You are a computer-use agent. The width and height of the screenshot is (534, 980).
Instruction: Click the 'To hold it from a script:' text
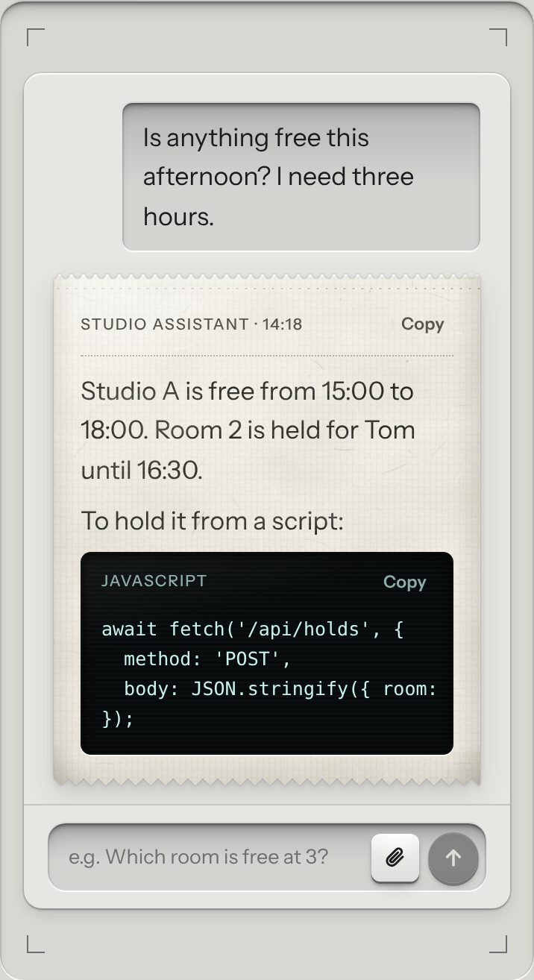coord(212,521)
